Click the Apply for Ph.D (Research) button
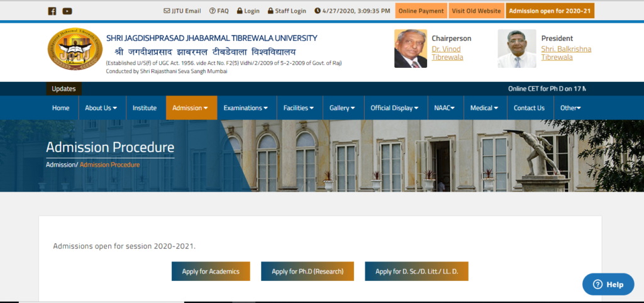Image resolution: width=644 pixels, height=303 pixels. (x=307, y=272)
